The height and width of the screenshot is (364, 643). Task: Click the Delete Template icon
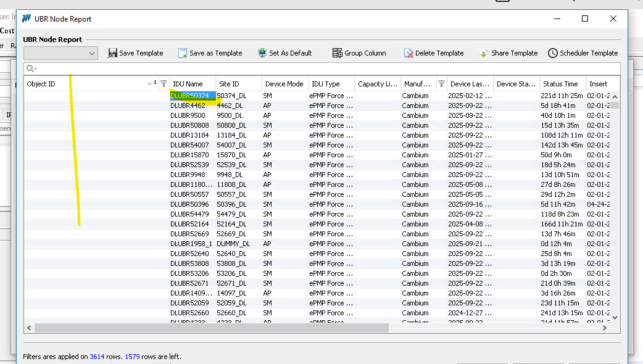(409, 53)
